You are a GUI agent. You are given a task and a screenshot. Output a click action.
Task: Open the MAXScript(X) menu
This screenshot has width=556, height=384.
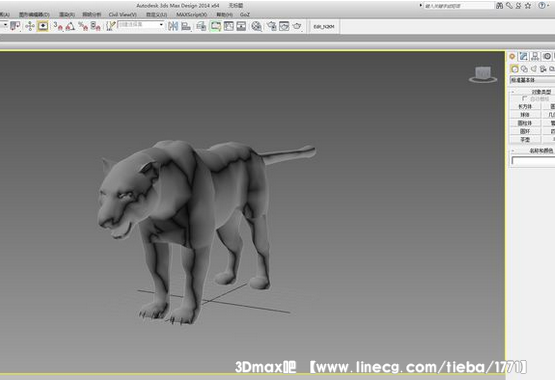(191, 15)
